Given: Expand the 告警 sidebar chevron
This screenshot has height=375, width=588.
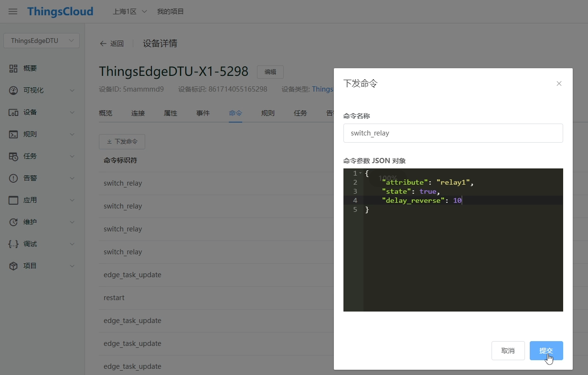Looking at the screenshot, I should point(72,178).
